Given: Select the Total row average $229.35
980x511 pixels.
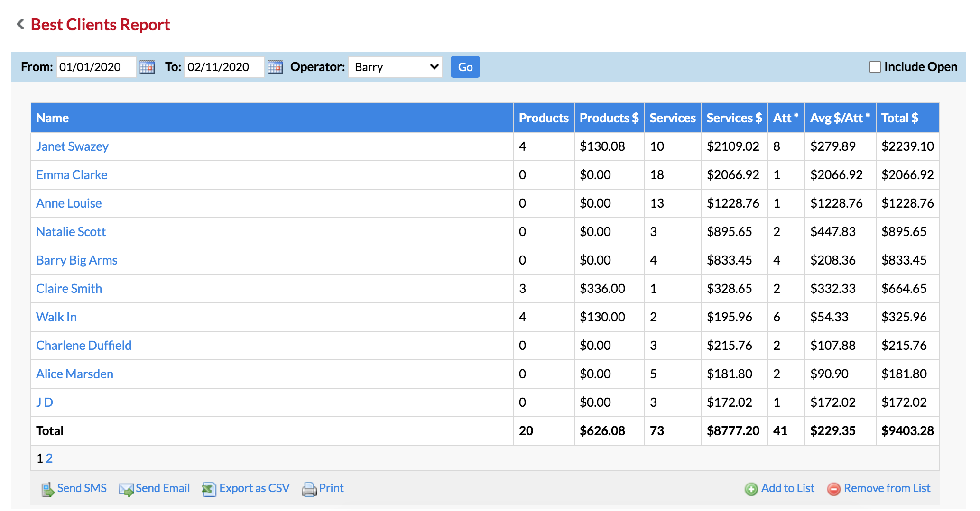Looking at the screenshot, I should (x=840, y=431).
